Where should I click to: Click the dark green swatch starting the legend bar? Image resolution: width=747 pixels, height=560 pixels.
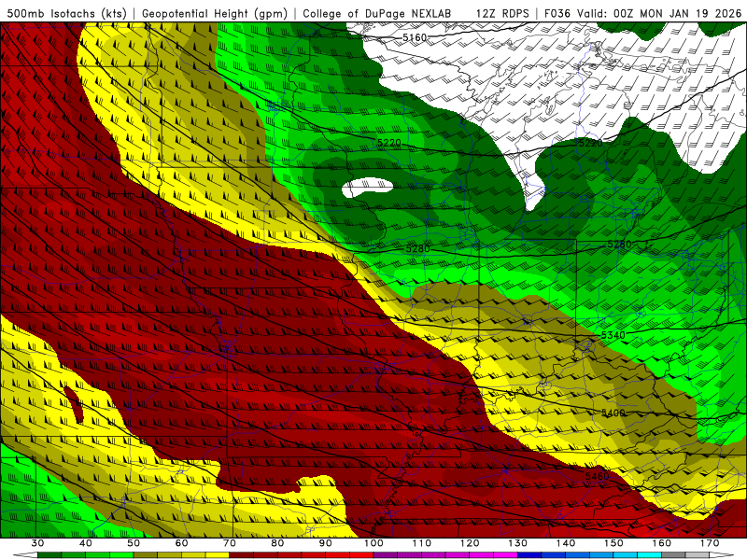coord(49,555)
